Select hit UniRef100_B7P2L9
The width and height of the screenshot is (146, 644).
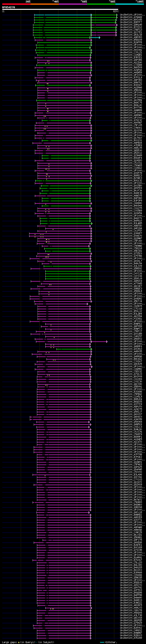pyautogui.click(x=131, y=77)
